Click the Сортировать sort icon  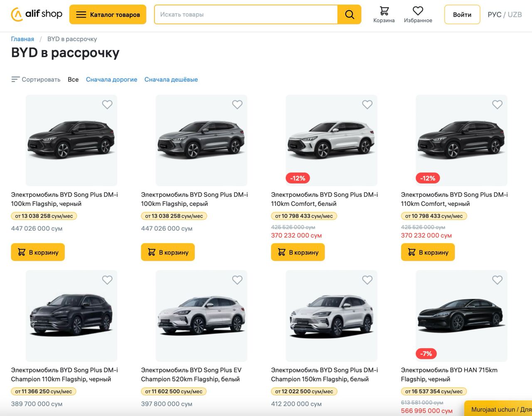(15, 79)
